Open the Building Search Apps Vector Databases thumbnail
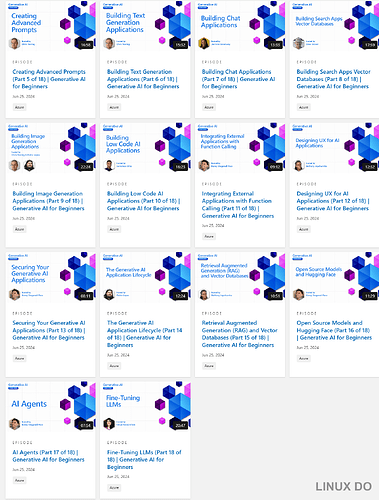The image size is (379, 500). click(334, 25)
